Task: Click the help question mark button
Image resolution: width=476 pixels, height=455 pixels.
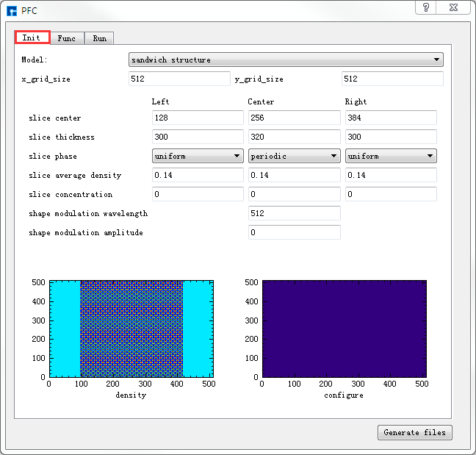Action: pos(426,7)
